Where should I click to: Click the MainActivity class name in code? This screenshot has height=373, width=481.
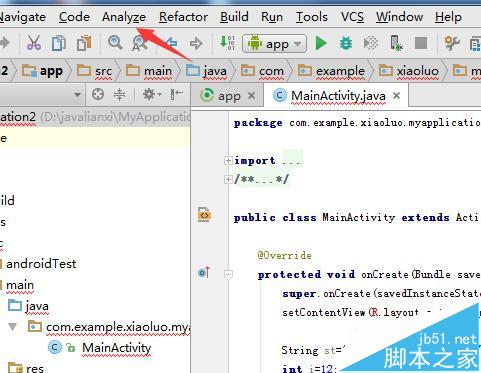tap(358, 217)
